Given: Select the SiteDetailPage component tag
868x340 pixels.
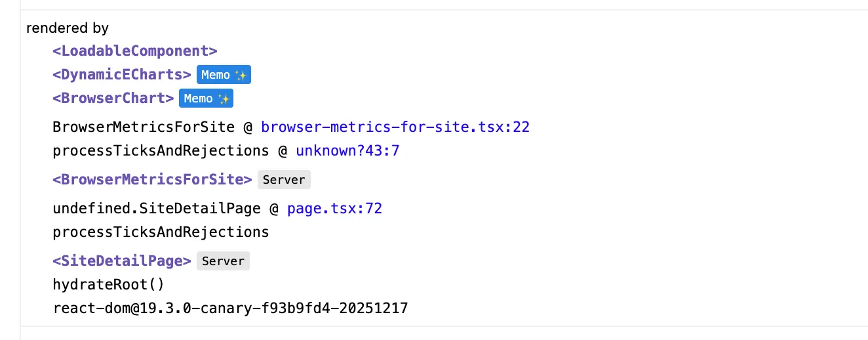Looking at the screenshot, I should (122, 261).
